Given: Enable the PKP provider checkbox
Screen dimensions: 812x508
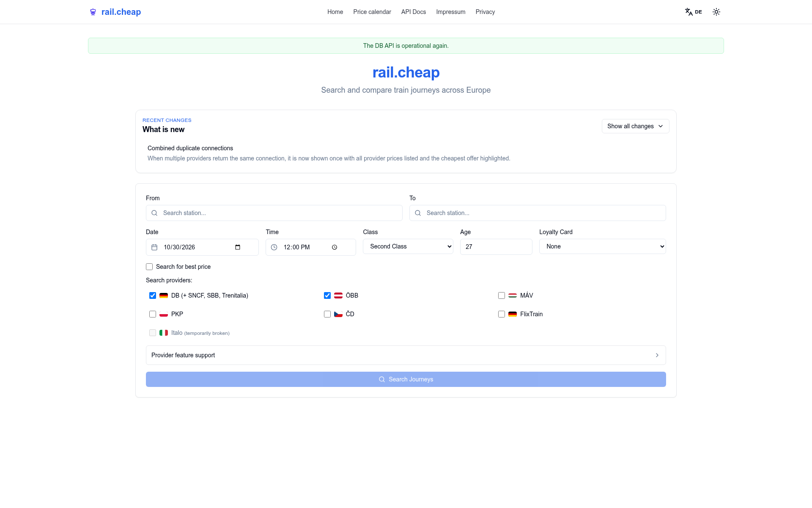Looking at the screenshot, I should (x=153, y=314).
